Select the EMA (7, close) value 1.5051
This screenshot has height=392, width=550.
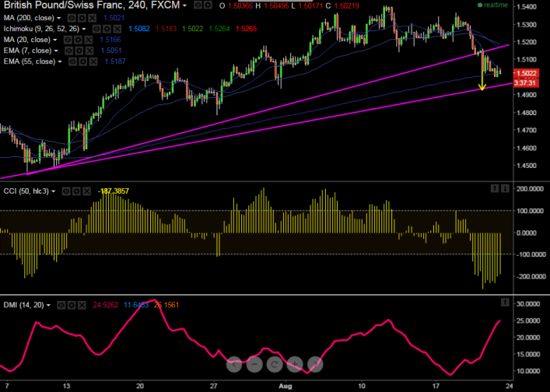[111, 51]
